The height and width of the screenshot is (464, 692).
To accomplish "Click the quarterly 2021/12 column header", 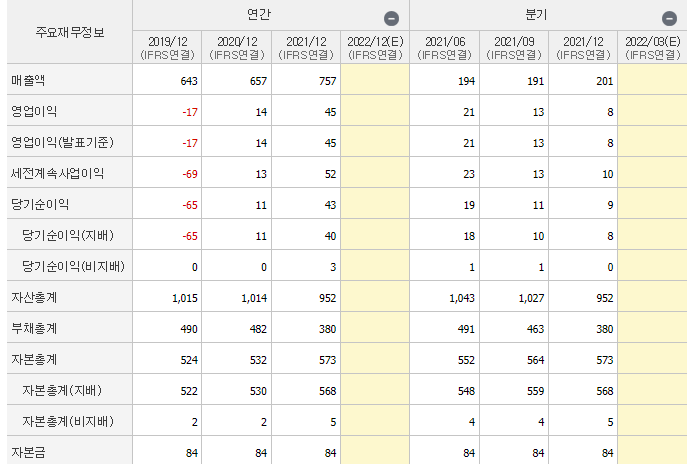I will (583, 48).
